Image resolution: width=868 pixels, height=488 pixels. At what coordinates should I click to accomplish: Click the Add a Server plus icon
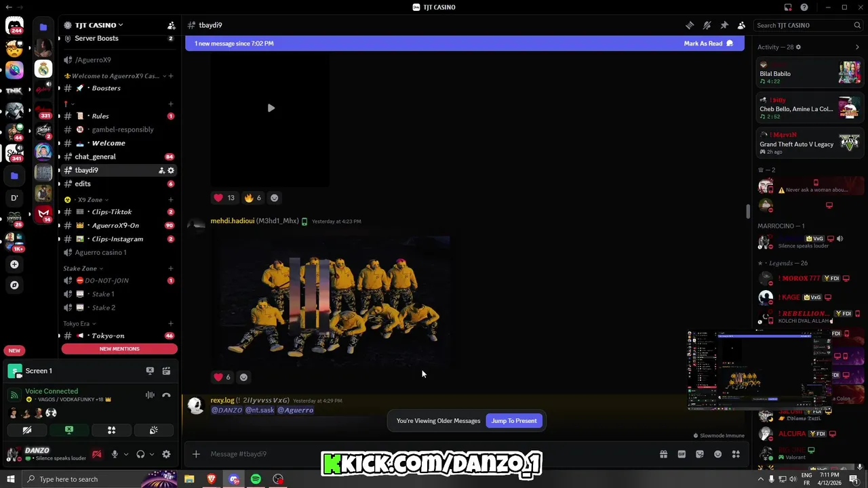(14, 264)
